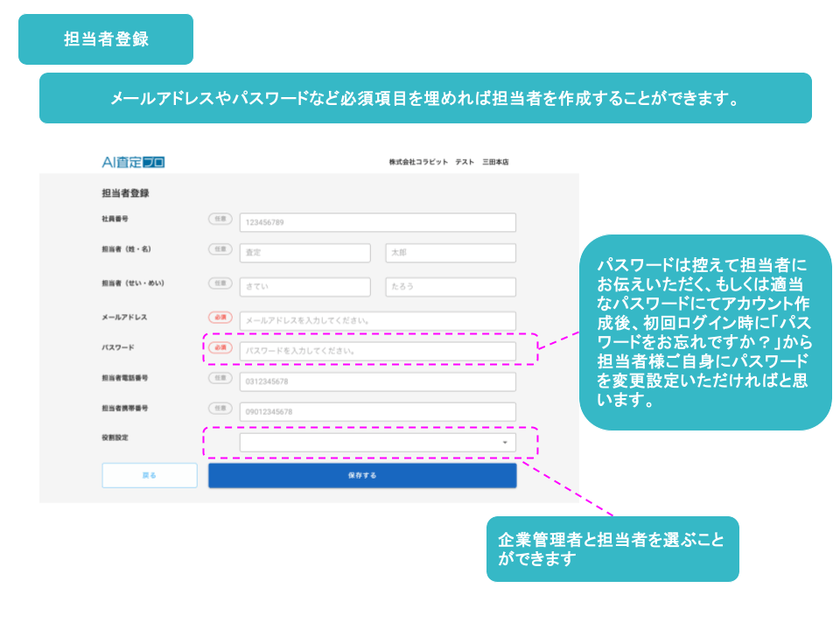Click the 担当者 first name field 太郎

[451, 253]
